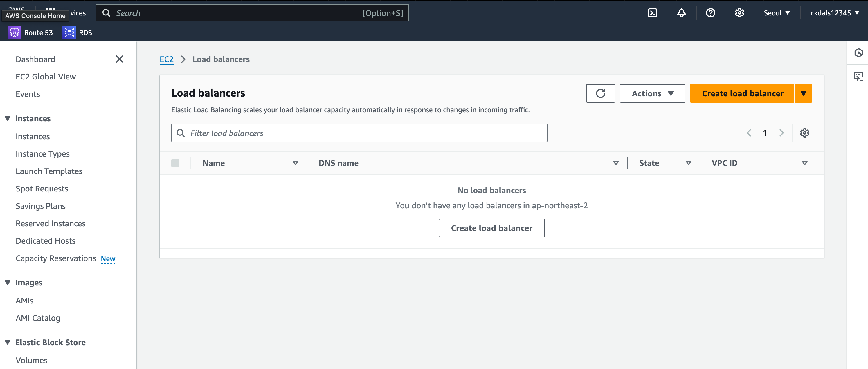868x369 pixels.
Task: Sort by the Name column arrow
Action: click(295, 163)
